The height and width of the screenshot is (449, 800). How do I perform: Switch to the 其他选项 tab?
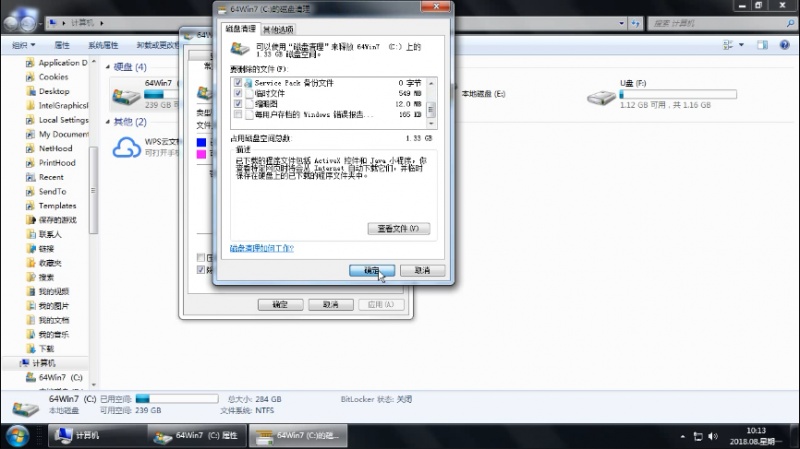point(278,30)
